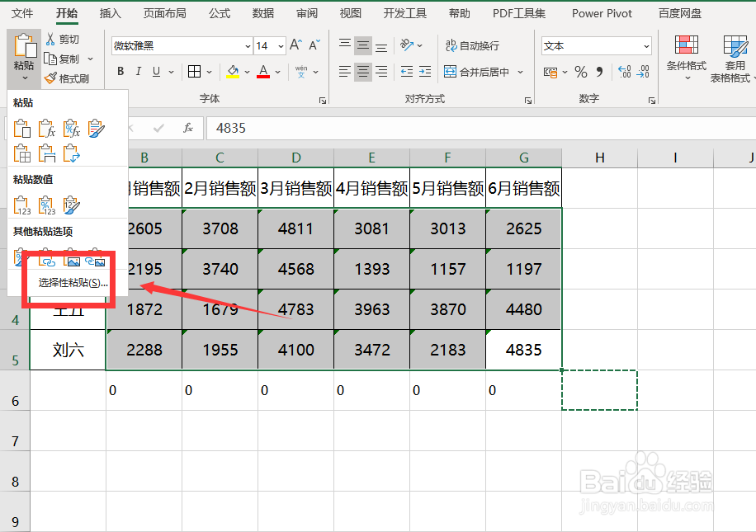Open the 对齐方式 group dialog launcher
The height and width of the screenshot is (532, 756).
(528, 101)
